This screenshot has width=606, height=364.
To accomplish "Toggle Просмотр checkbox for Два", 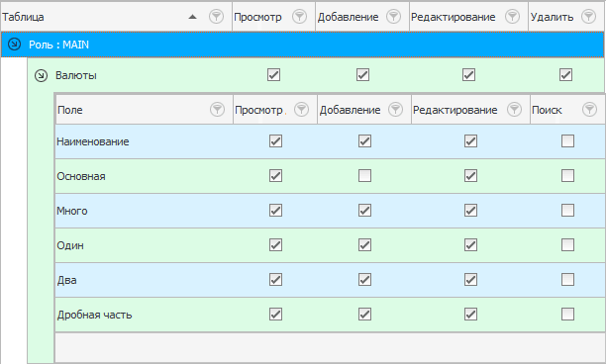I will [275, 280].
